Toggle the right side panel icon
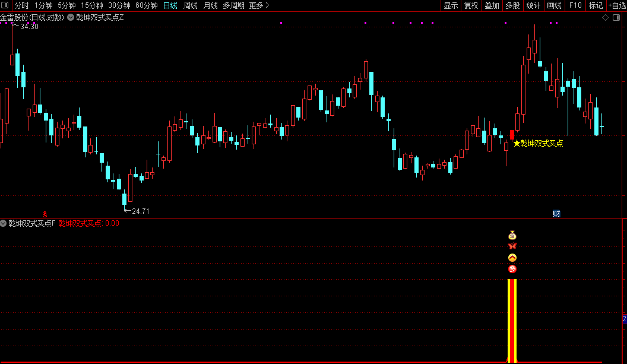The image size is (627, 364). [x=616, y=17]
